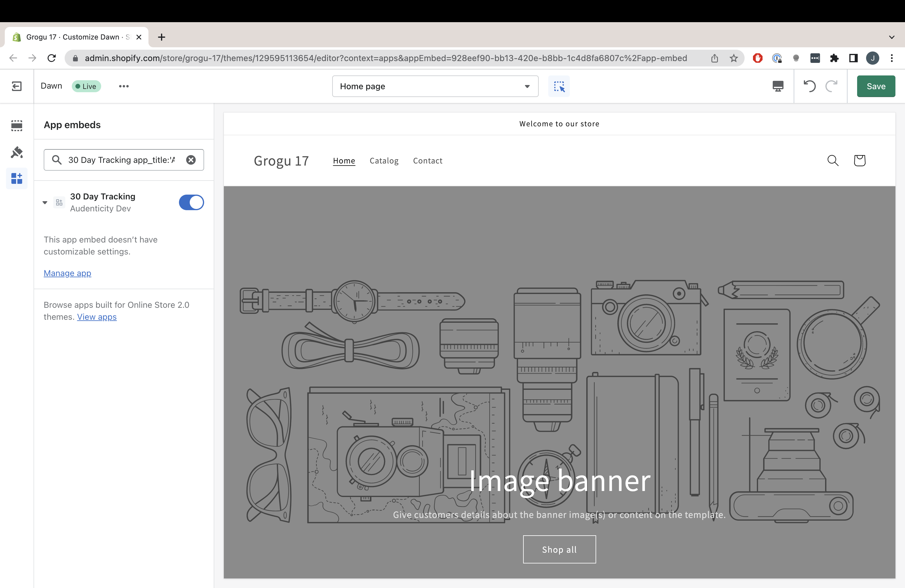Open the Dawn theme actions ellipsis menu
This screenshot has width=905, height=588.
coord(124,86)
